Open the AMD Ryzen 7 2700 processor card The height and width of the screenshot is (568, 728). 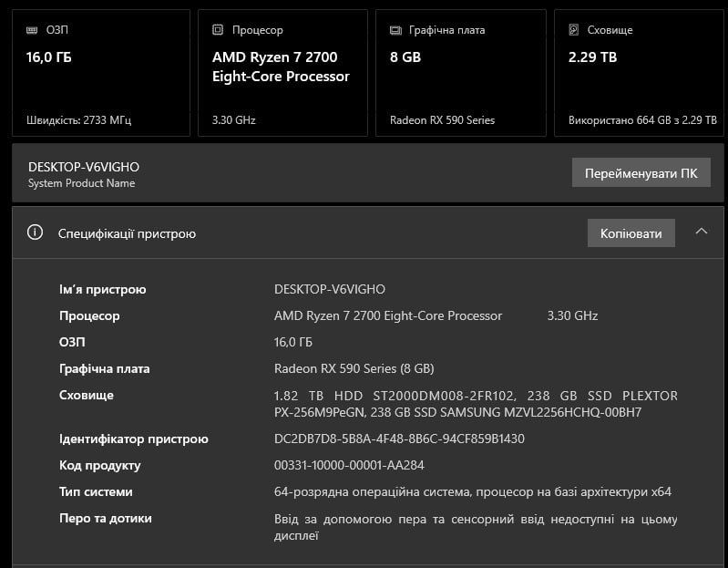click(282, 73)
